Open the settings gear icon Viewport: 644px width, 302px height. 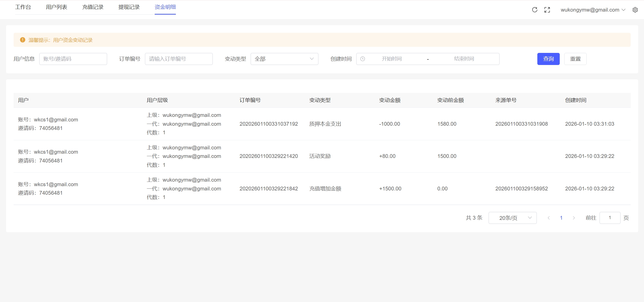click(635, 10)
